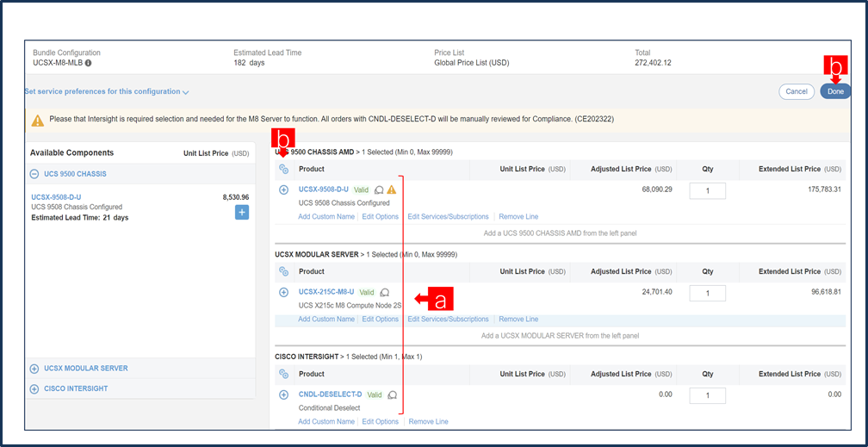
Task: Open the UCSX-9508-D-U product link in the table
Action: tap(323, 189)
